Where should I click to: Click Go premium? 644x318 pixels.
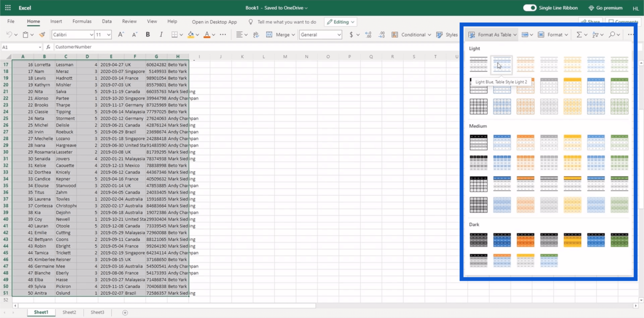coord(606,8)
